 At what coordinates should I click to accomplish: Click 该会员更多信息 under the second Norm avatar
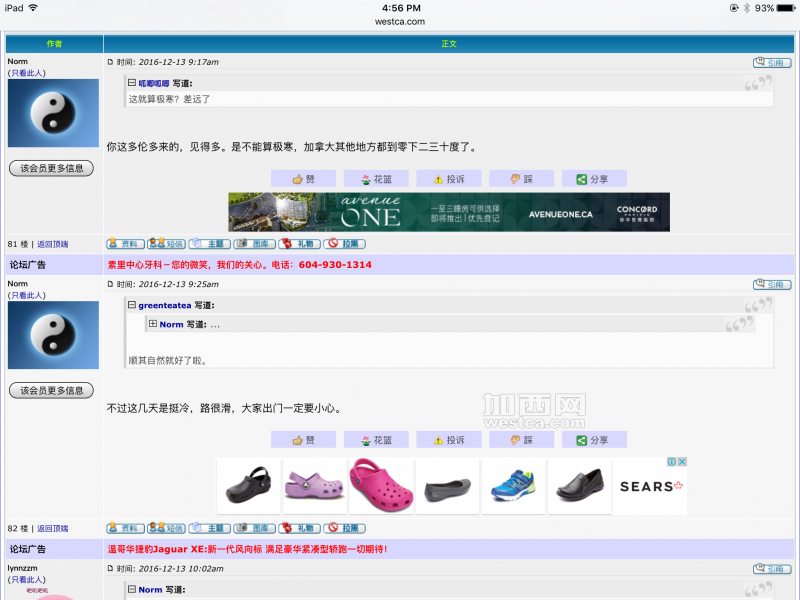51,390
